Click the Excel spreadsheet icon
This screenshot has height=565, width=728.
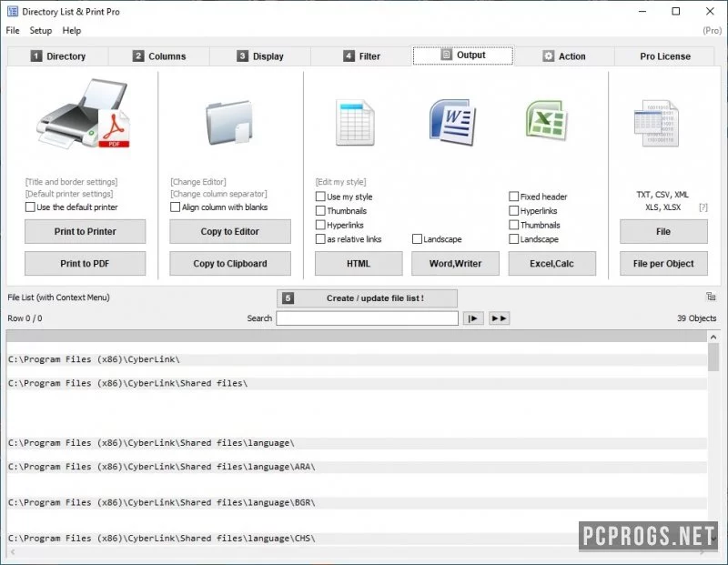[547, 120]
